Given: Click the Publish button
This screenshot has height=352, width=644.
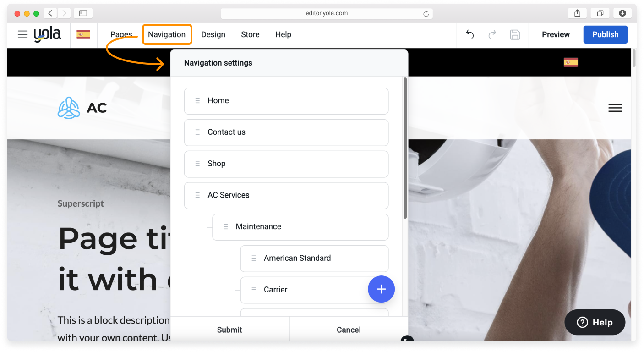Looking at the screenshot, I should (605, 34).
